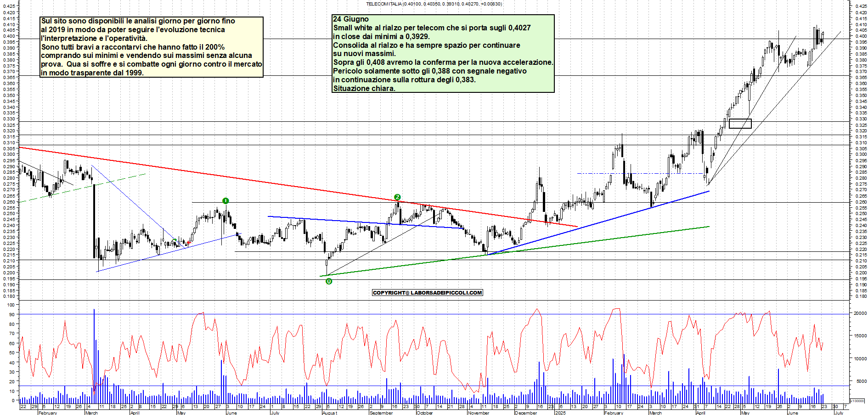Click the 15000 volume axis value
The height and width of the screenshot is (415, 868).
(860, 336)
